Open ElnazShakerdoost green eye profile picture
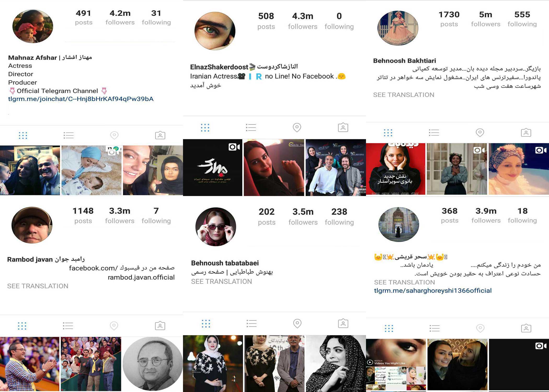Screen dimensions: 549x392 pos(215,31)
